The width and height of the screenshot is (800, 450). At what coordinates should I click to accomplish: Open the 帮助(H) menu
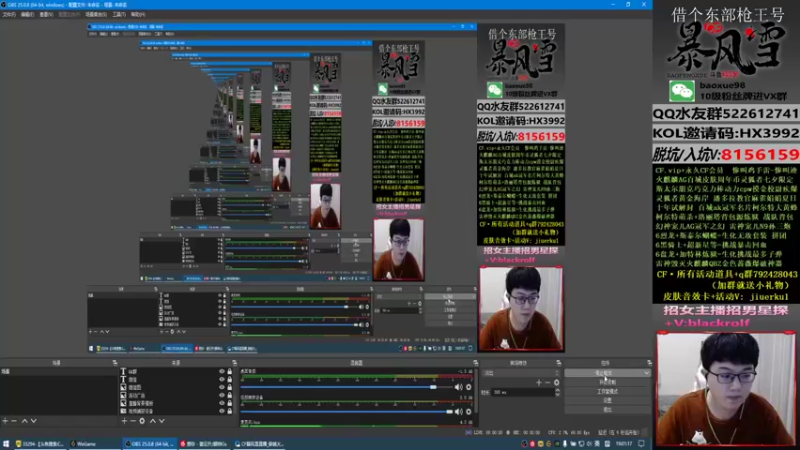(138, 14)
